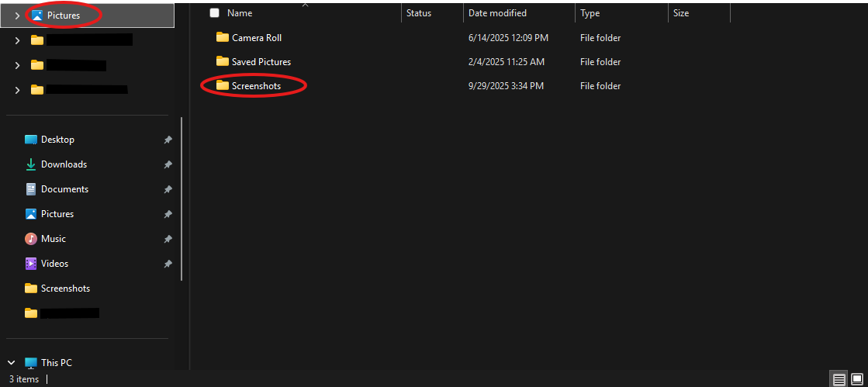This screenshot has height=387, width=868.
Task: Click the Documents icon in sidebar
Action: point(31,189)
